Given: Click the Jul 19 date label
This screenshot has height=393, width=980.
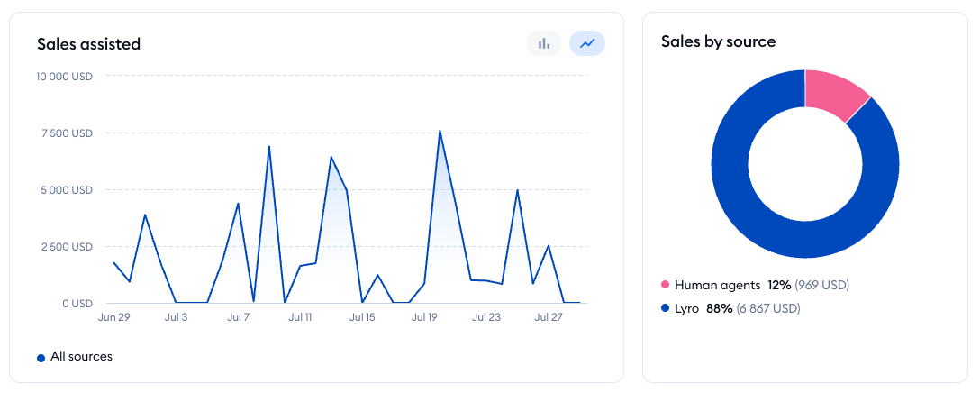Looking at the screenshot, I should [x=423, y=318].
